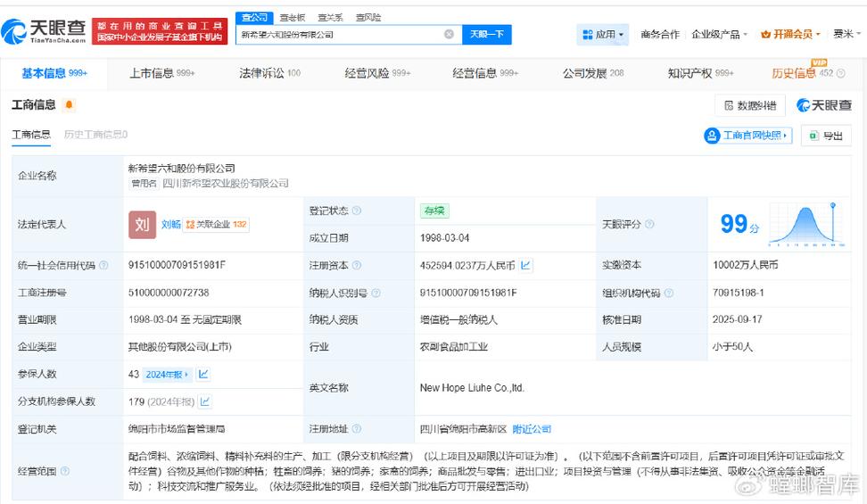Expand the 2024年报 annual report selector
Image resolution: width=867 pixels, height=504 pixels.
(167, 375)
